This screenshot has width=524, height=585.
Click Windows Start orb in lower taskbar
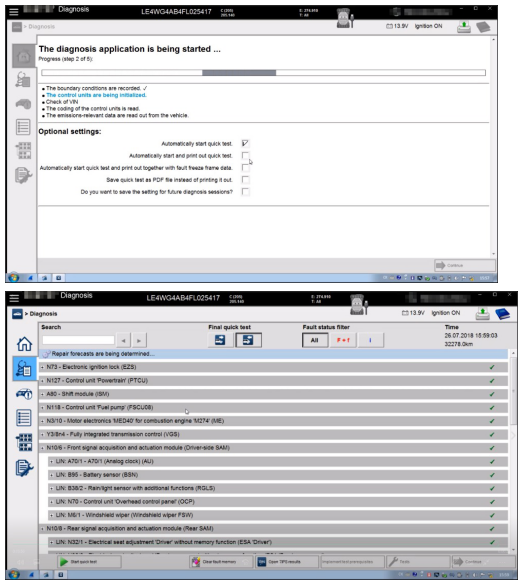pos(14,575)
